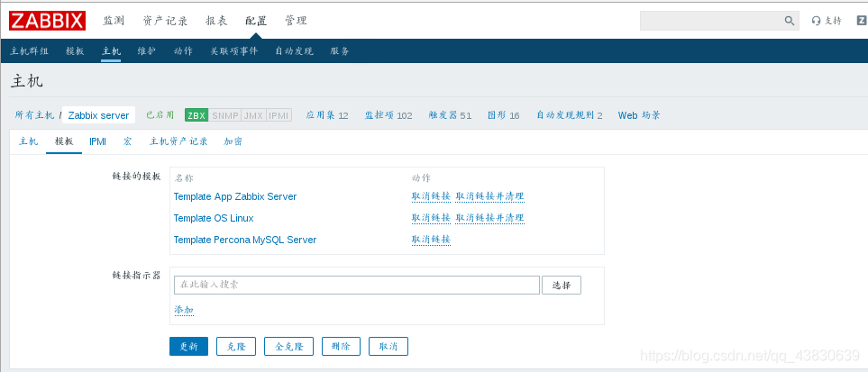Viewport: 868px width, 372px height.
Task: Open 图形 16 link
Action: (503, 115)
